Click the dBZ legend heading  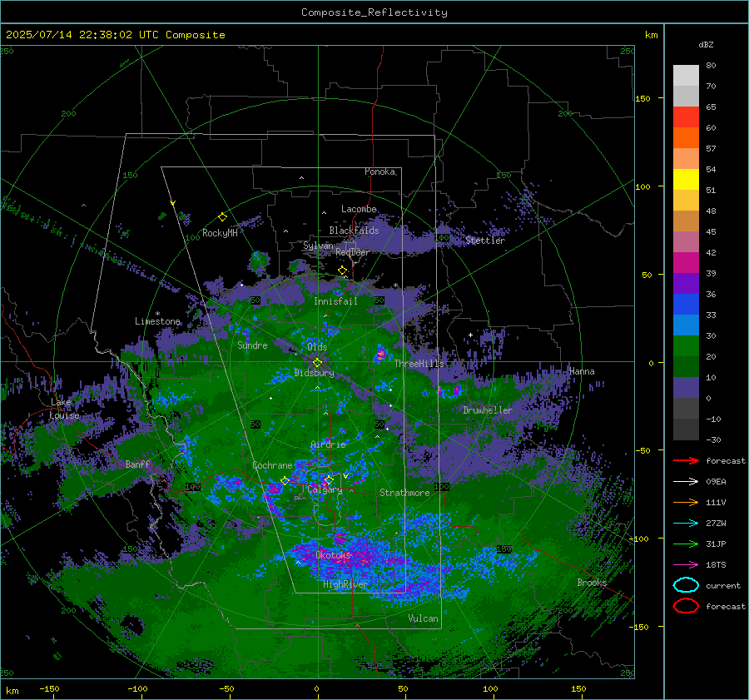tap(706, 44)
